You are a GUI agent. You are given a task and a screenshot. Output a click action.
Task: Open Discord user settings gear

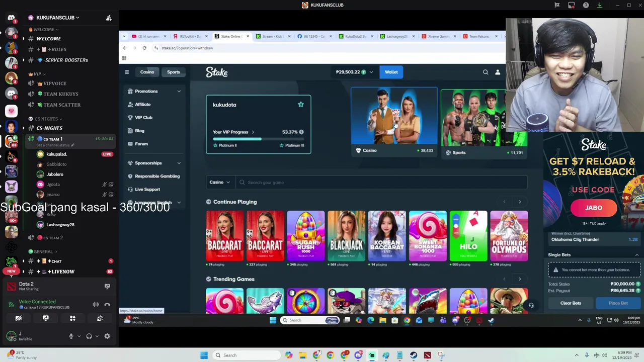pos(107,336)
